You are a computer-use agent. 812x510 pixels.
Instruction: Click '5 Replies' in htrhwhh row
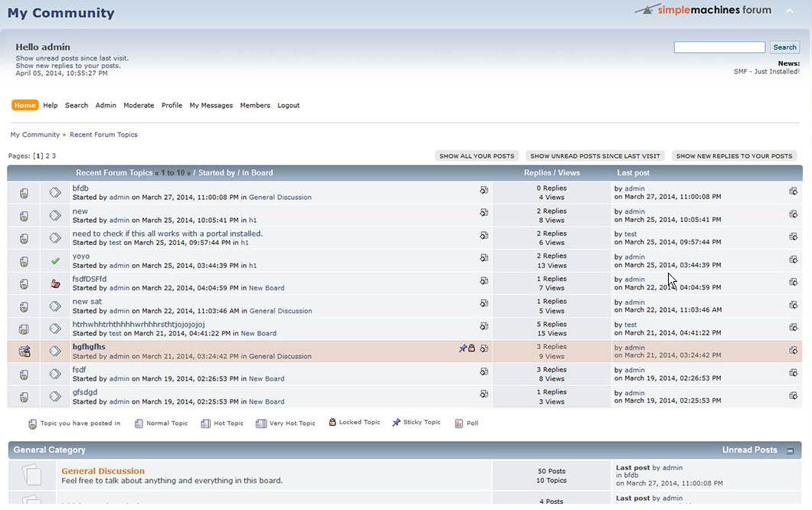coord(552,324)
